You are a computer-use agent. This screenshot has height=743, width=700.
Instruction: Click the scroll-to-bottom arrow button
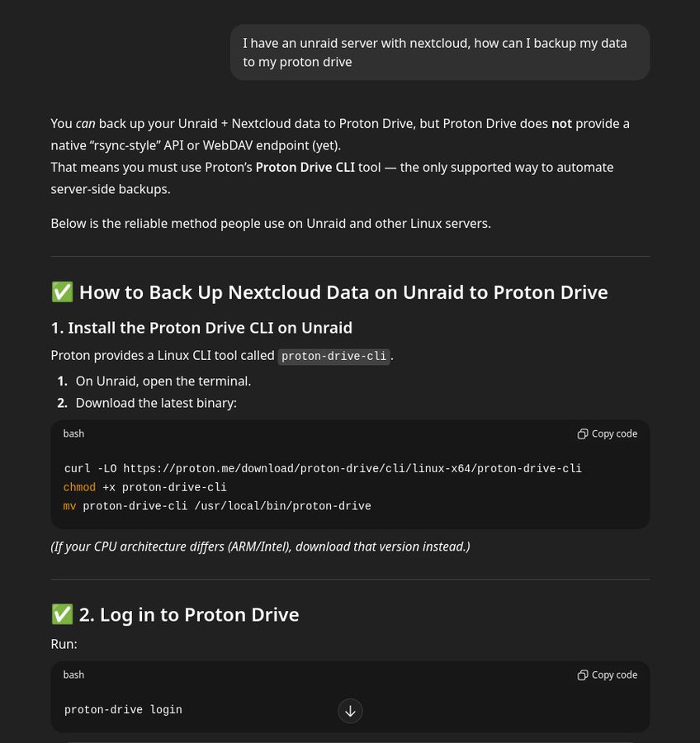tap(350, 711)
